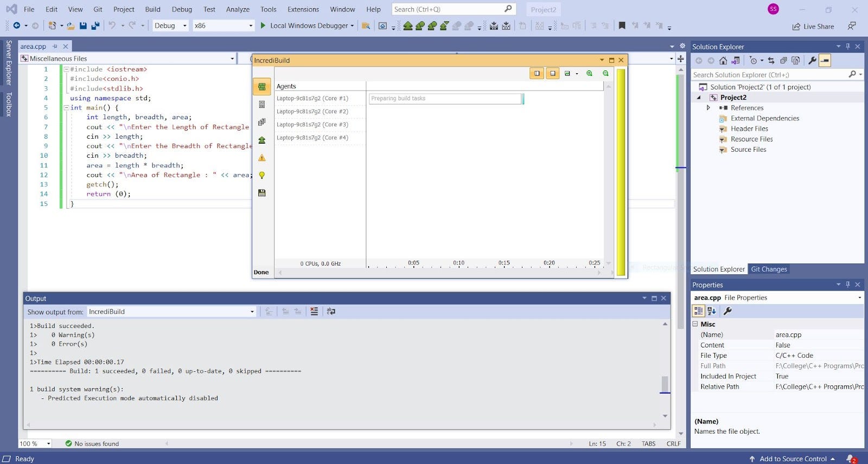Toggle Categorized view in Properties panel
This screenshot has width=868, height=464.
pyautogui.click(x=698, y=311)
